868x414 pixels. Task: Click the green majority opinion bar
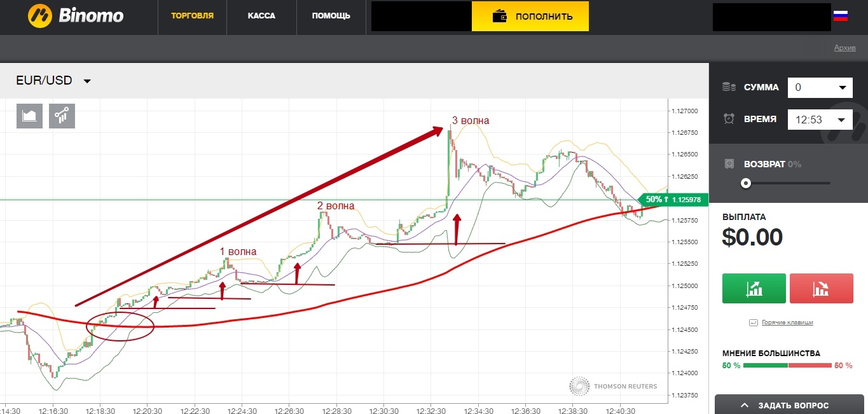(x=766, y=365)
